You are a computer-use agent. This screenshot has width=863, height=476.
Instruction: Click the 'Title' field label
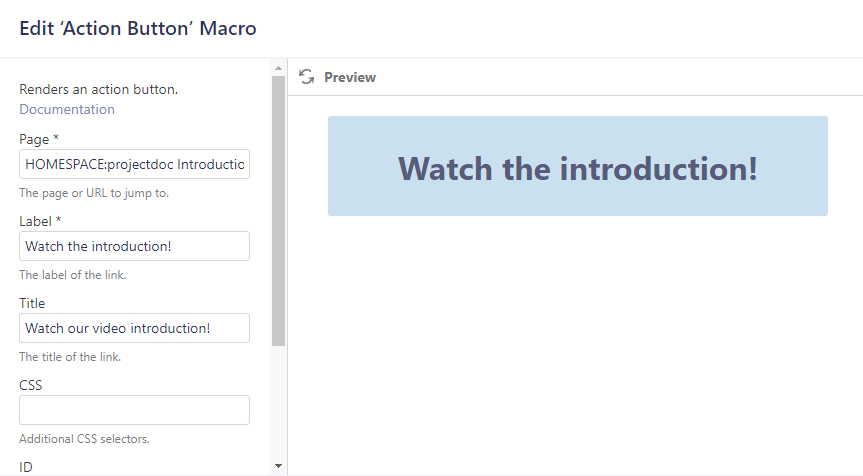[x=32, y=303]
